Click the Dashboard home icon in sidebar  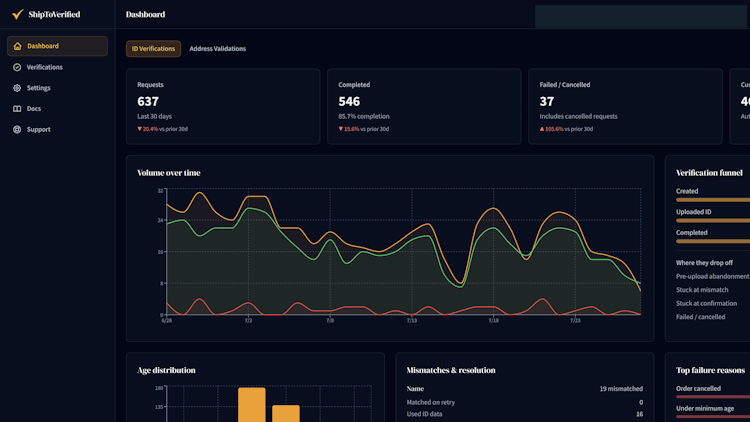pos(17,46)
